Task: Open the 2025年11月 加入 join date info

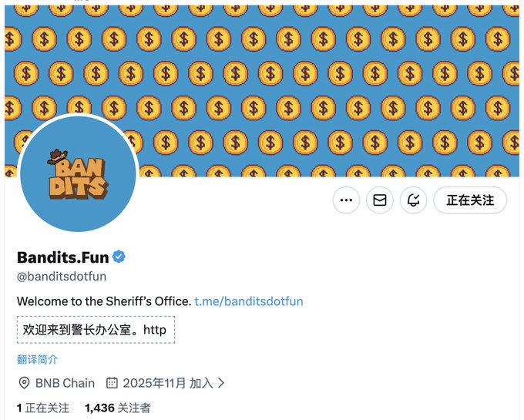Action: tap(168, 383)
